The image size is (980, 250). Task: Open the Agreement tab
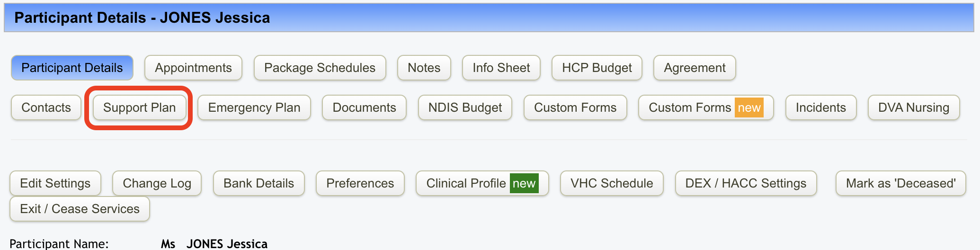click(x=694, y=68)
